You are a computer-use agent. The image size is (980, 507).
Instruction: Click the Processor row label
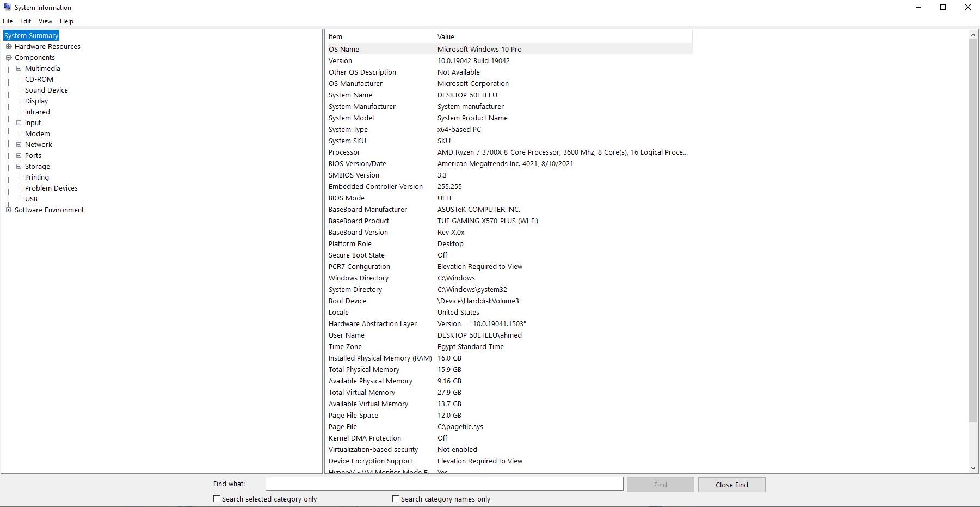pos(344,152)
